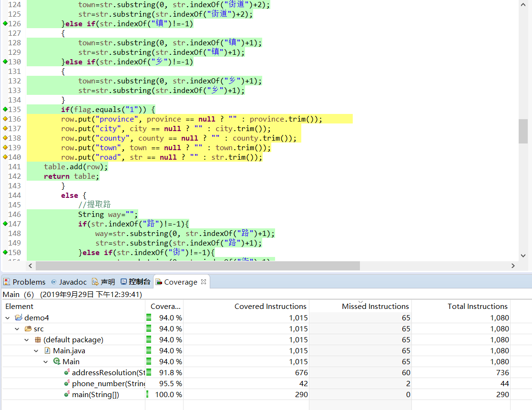Viewport: 532px width, 410px height.
Task: Click the editor horizontal scrollbar right arrow
Action: 513,266
